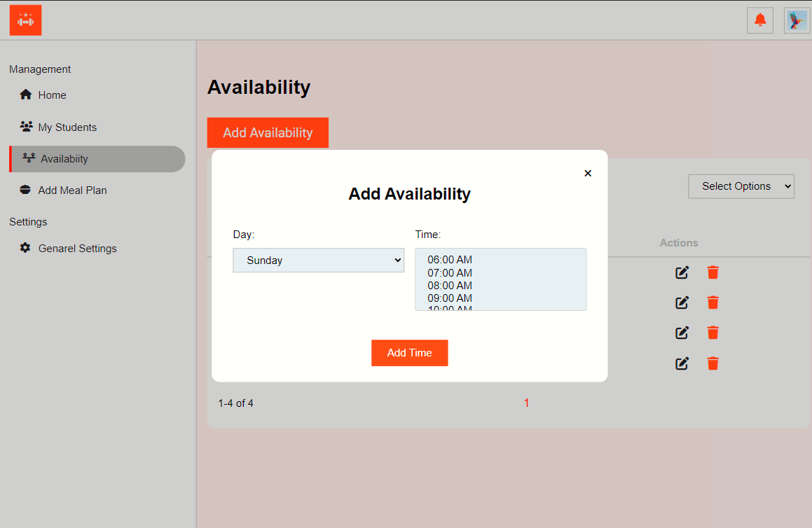Click the My Students people icon

coord(27,126)
